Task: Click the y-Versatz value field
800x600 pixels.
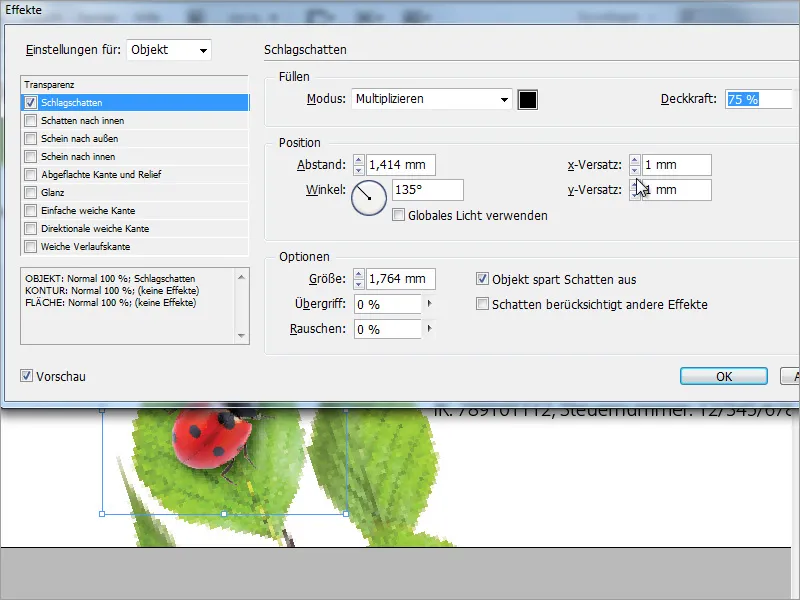Action: coord(677,190)
